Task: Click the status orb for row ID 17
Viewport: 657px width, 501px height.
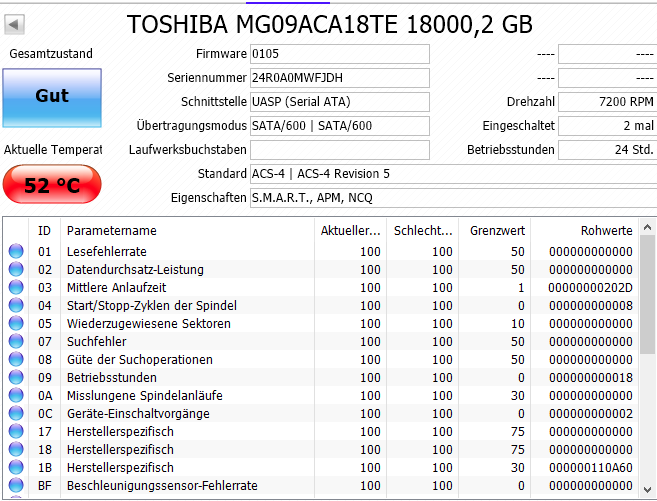Action: pos(16,431)
